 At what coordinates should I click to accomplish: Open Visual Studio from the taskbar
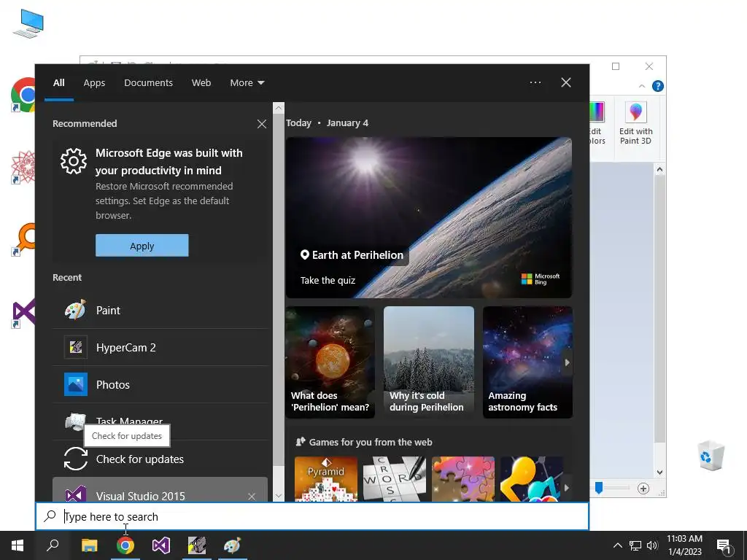pyautogui.click(x=161, y=545)
